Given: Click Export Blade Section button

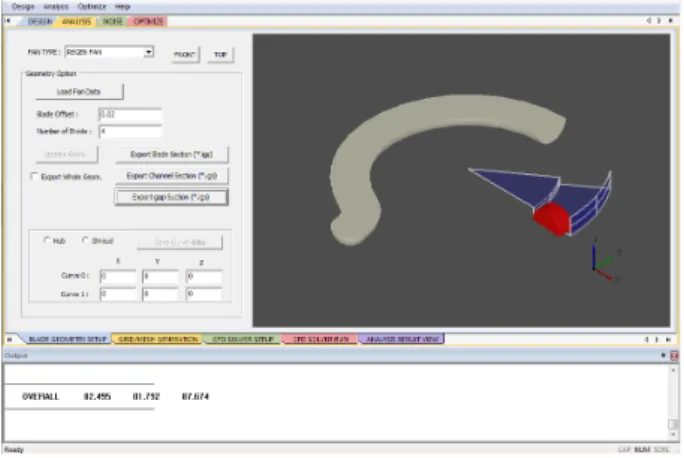Looking at the screenshot, I should coord(171,154).
